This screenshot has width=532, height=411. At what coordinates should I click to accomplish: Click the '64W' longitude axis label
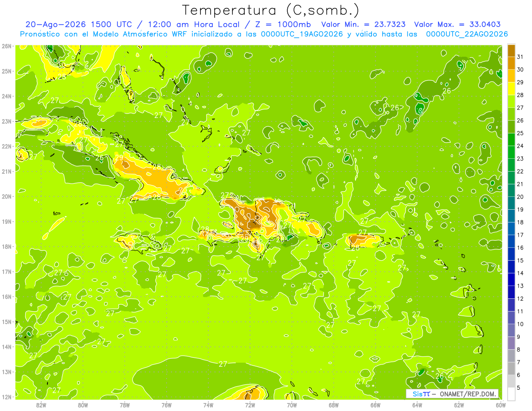click(417, 405)
